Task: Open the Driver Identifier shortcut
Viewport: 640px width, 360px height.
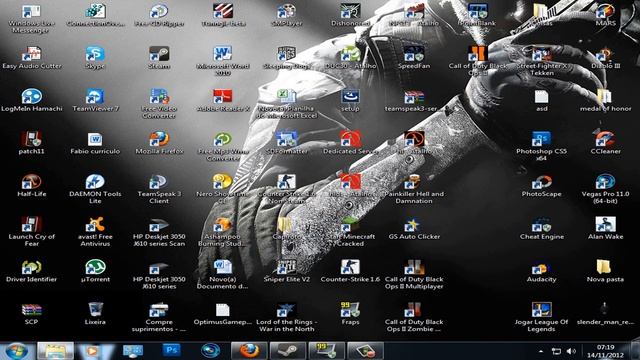Action: click(x=31, y=268)
